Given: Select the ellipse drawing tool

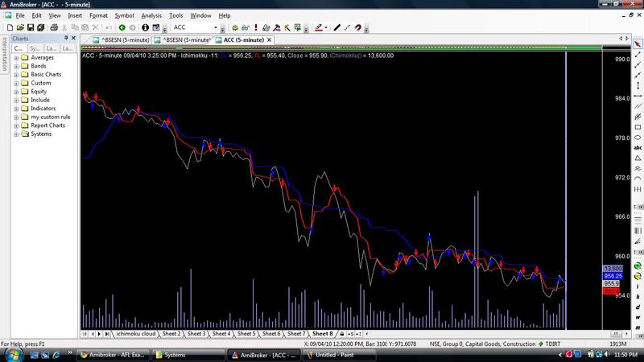Looking at the screenshot, I should (x=638, y=138).
